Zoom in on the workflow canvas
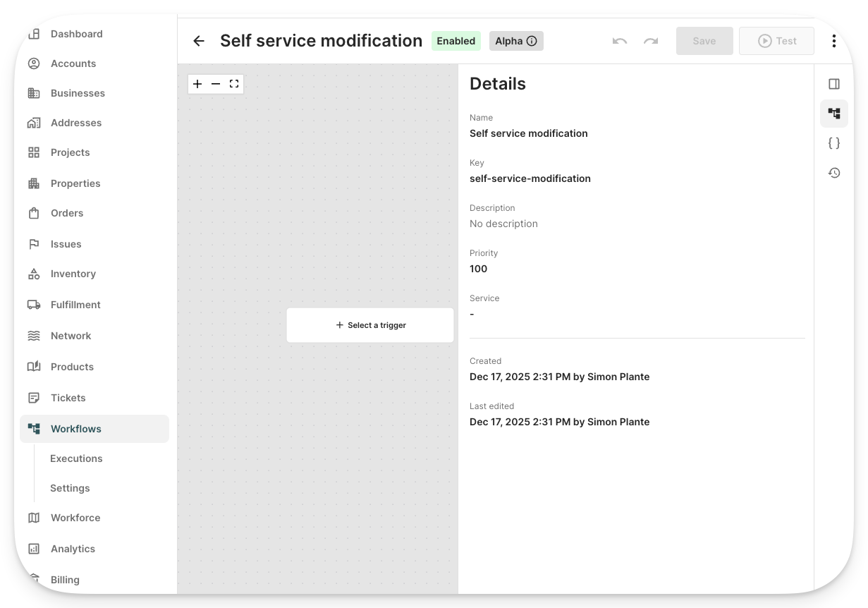The height and width of the screenshot is (608, 868). coord(197,84)
